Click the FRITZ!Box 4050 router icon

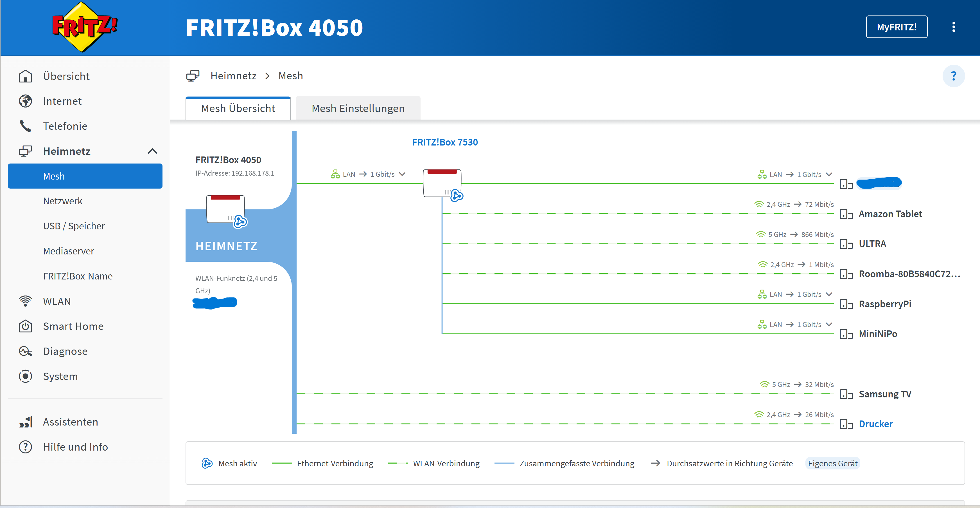[225, 209]
